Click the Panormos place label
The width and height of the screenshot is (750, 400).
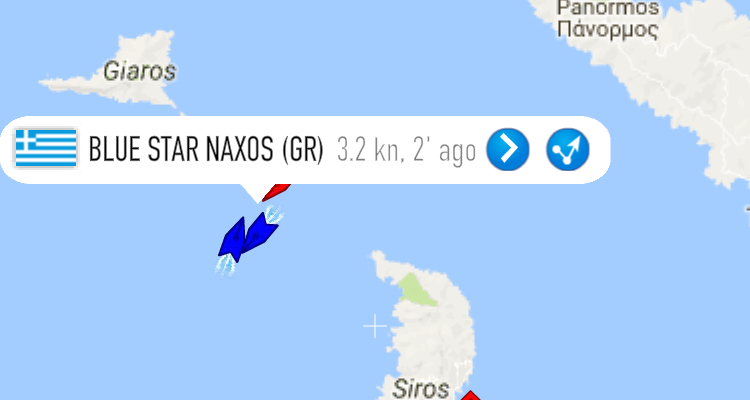pyautogui.click(x=608, y=8)
